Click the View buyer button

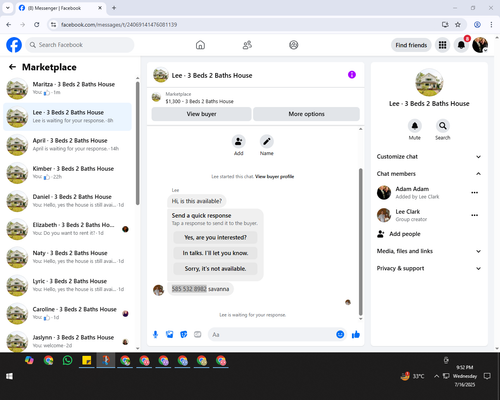tap(201, 114)
